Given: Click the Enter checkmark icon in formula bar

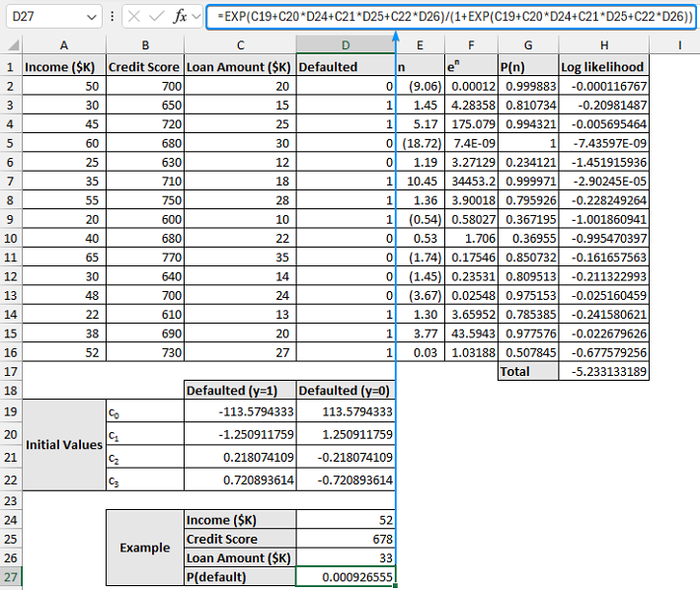Looking at the screenshot, I should [158, 17].
